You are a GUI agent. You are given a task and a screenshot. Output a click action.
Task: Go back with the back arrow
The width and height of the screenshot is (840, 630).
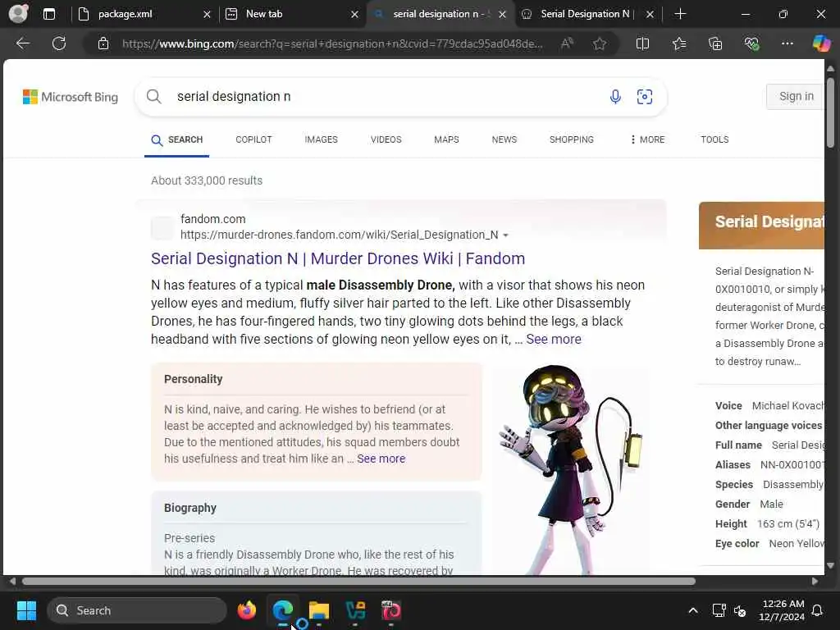click(x=22, y=43)
